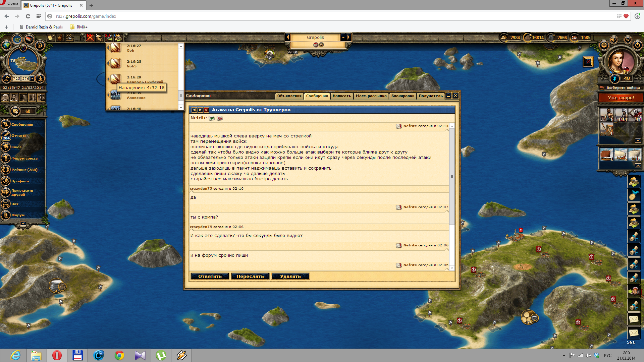Image resolution: width=644 pixels, height=362 pixels.
Task: Select the transport ship showing 1
Action: coord(607,154)
